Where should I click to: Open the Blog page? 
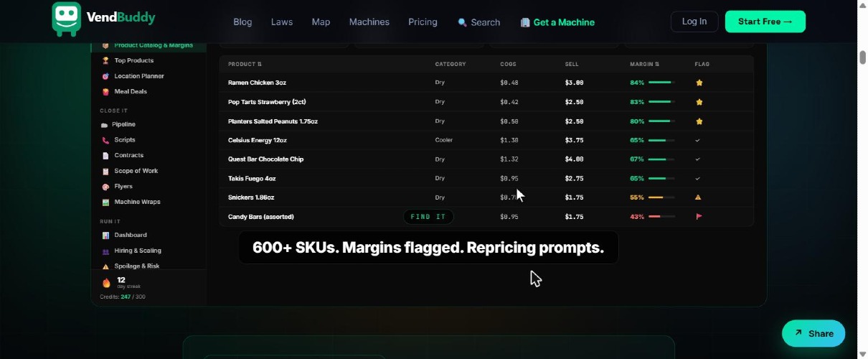242,22
